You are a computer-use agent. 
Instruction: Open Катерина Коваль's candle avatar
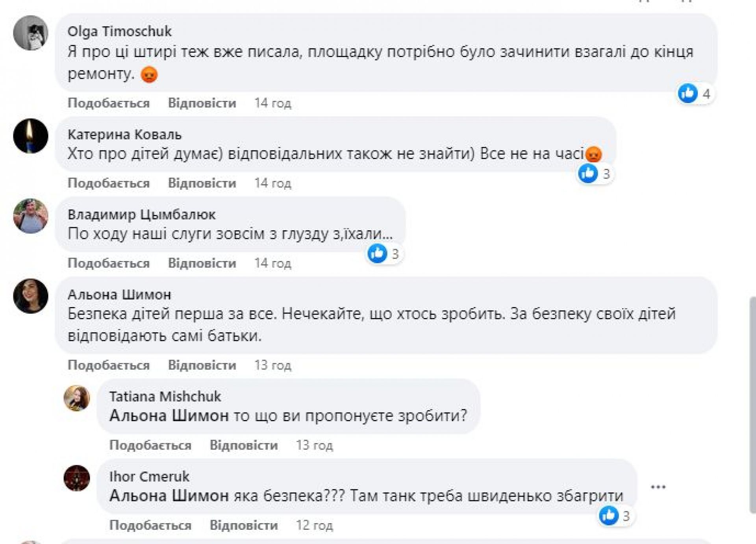[31, 136]
